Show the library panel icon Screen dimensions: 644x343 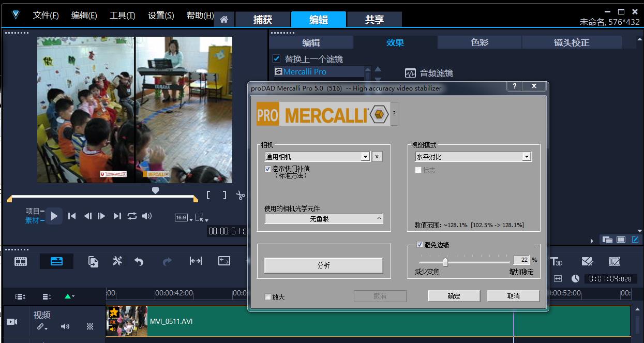[607, 240]
